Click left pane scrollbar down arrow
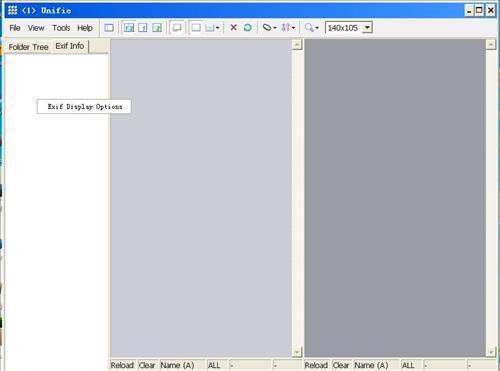 pyautogui.click(x=297, y=352)
